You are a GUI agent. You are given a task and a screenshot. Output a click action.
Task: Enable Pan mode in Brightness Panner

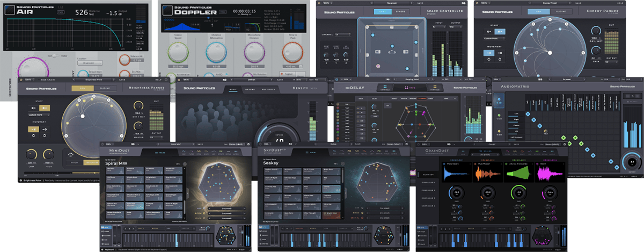[x=83, y=88]
